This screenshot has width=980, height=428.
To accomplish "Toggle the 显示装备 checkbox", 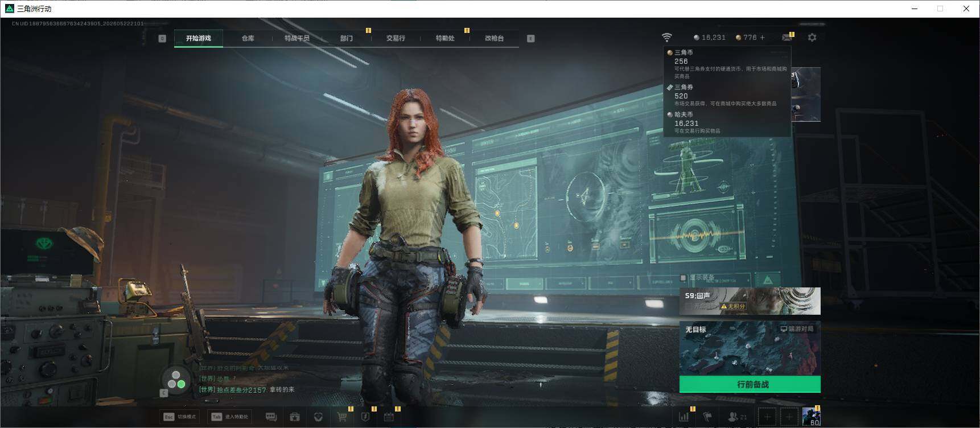I will click(x=683, y=278).
